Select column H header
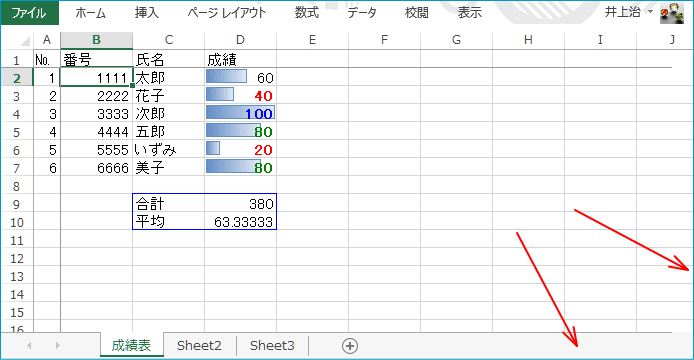Screen dimensions: 694x360 tap(528, 40)
